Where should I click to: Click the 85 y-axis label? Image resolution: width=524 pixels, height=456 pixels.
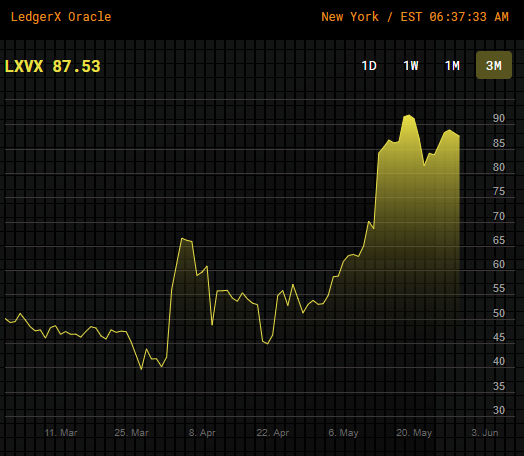pyautogui.click(x=499, y=143)
